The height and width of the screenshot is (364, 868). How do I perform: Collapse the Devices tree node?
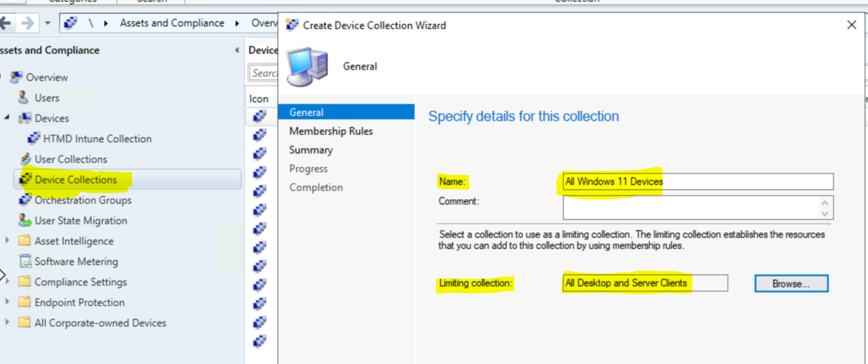click(7, 118)
